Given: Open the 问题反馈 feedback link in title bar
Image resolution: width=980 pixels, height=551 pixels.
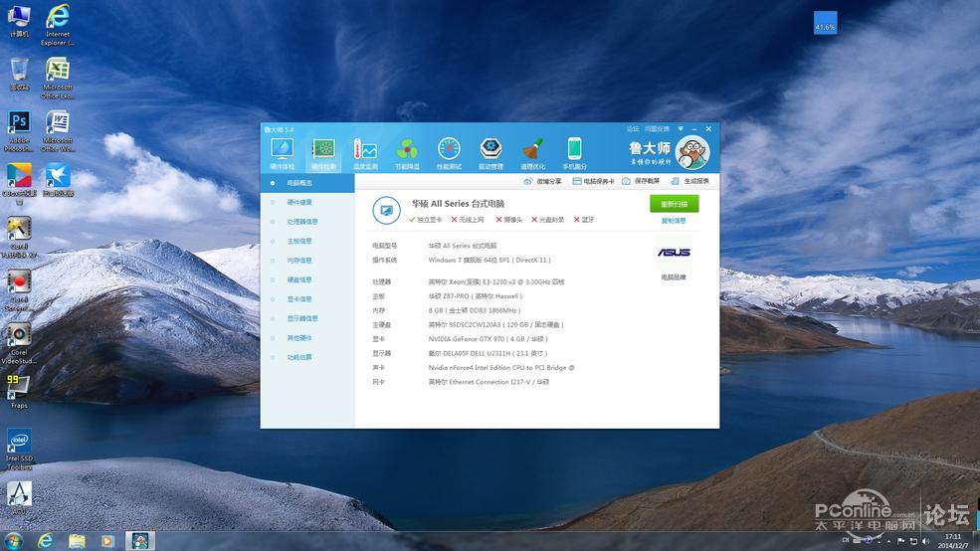Looking at the screenshot, I should [657, 128].
